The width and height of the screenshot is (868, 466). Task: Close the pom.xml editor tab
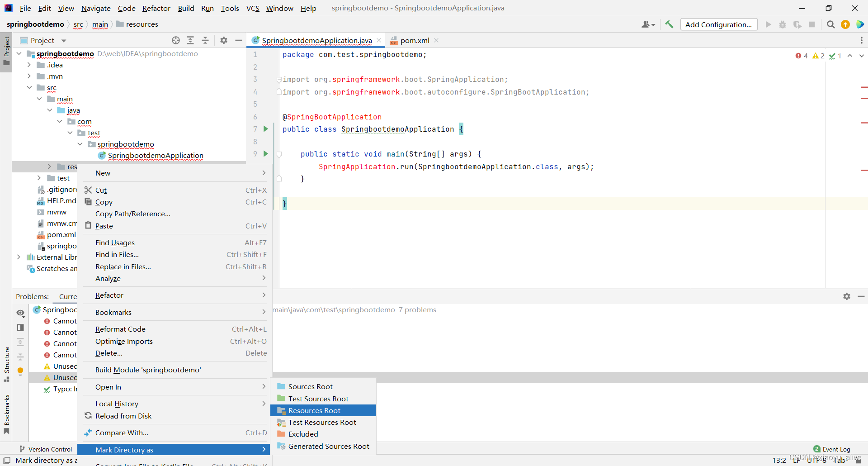436,40
